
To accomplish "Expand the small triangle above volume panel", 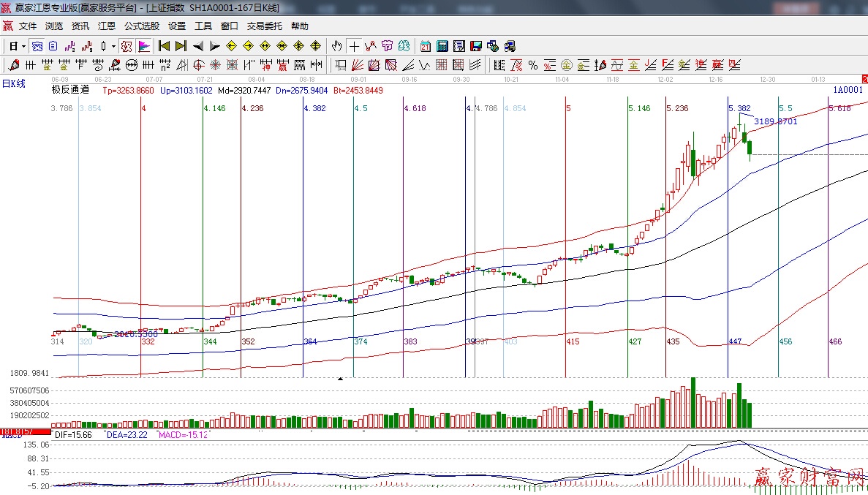I will [340, 379].
